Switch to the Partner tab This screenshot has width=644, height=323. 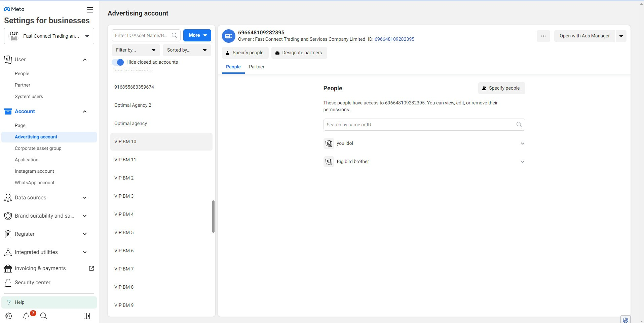pyautogui.click(x=257, y=67)
